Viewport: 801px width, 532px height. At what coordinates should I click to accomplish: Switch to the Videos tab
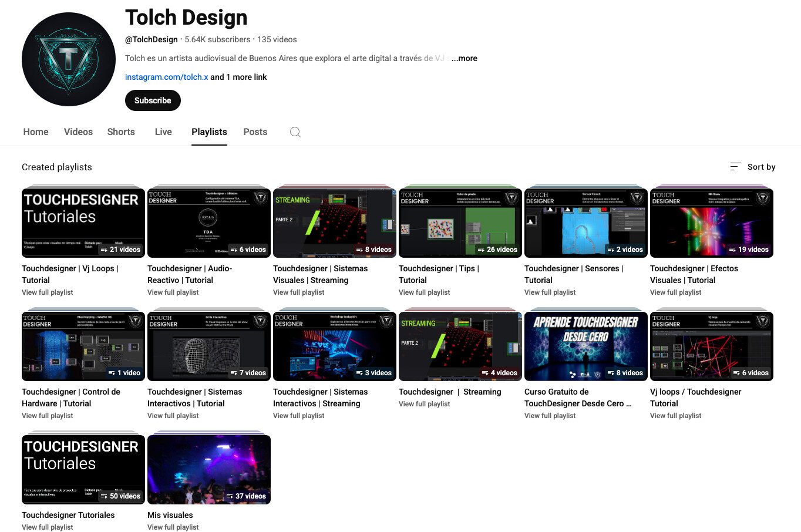click(78, 132)
